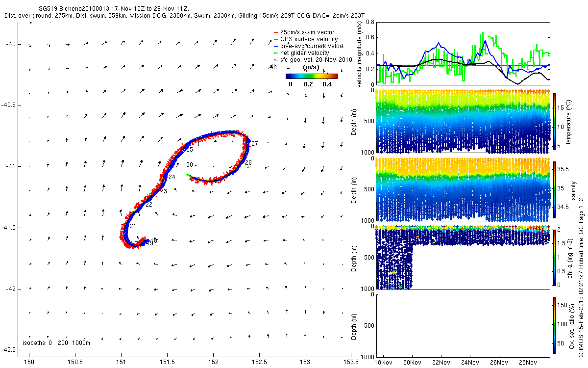The image size is (588, 368).
Task: Click the horizontal velocity (m/s) colorbar
Action: [312, 76]
